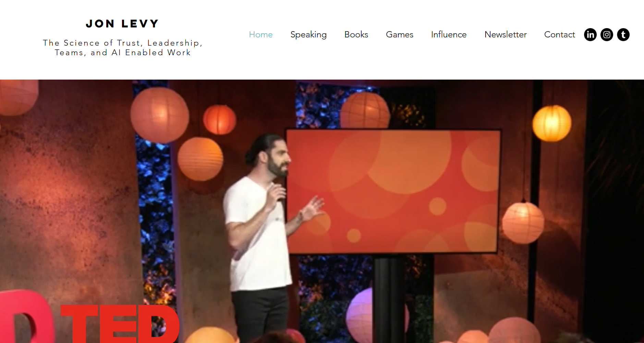The image size is (644, 343).
Task: Select Books in the navigation bar
Action: (x=356, y=35)
